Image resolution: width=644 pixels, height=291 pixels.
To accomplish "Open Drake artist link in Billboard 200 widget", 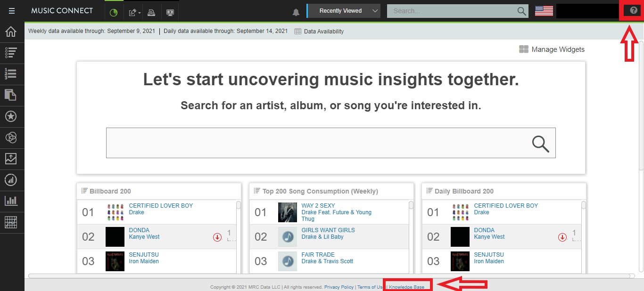I will (137, 212).
